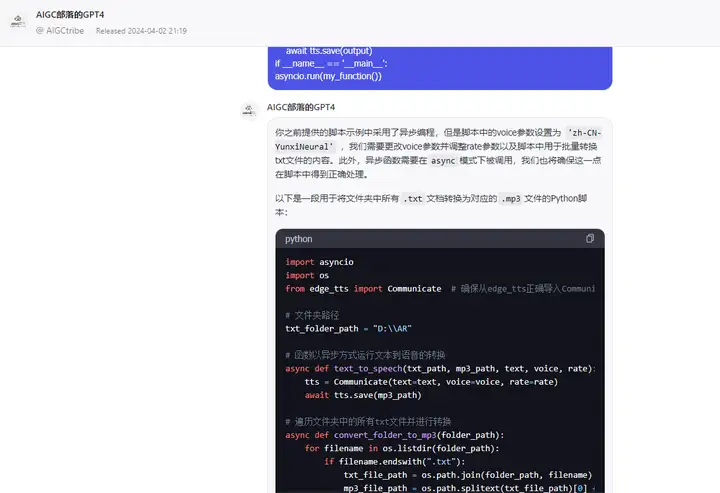This screenshot has width=720, height=493.
Task: Click the if filename.endswith line
Action: pyautogui.click(x=394, y=462)
